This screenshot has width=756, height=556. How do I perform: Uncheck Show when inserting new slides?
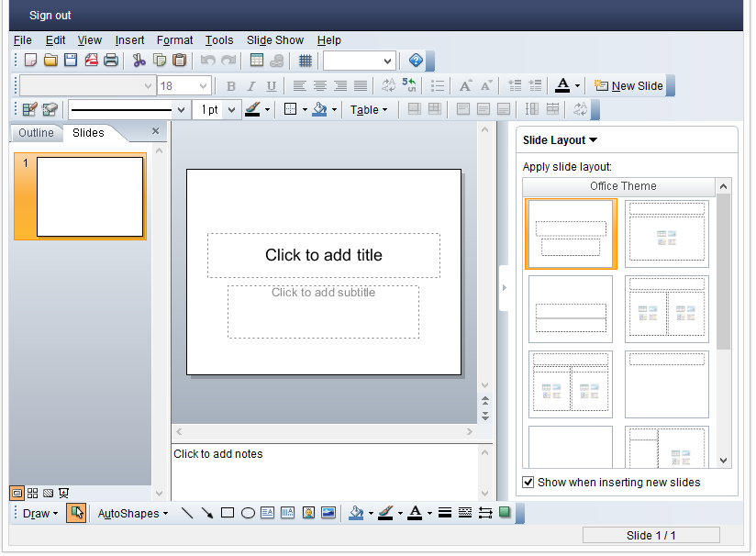[x=528, y=484]
